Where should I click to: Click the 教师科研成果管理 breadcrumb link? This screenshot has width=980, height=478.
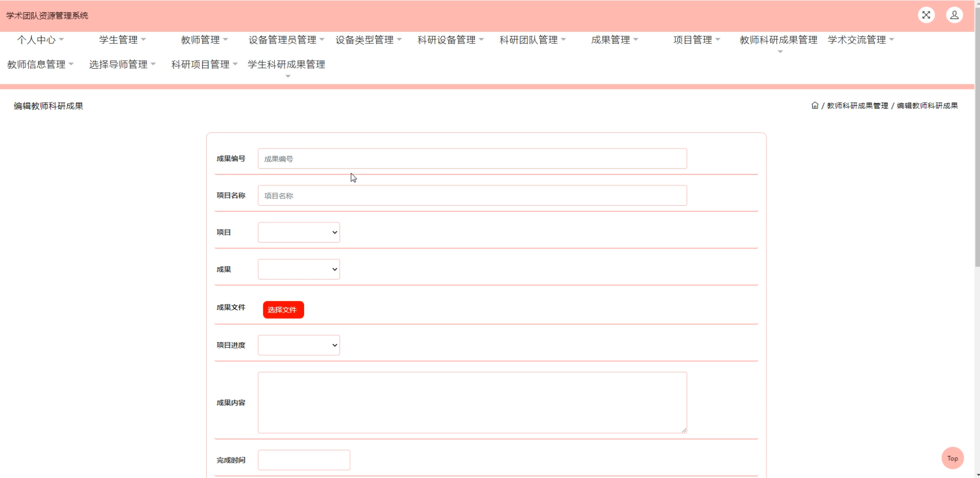(x=857, y=106)
